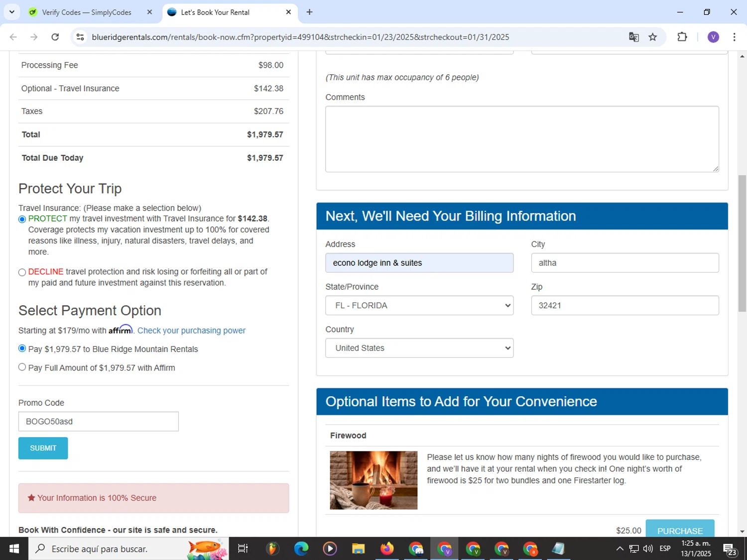Click the City field
The height and width of the screenshot is (560, 747).
click(x=625, y=263)
